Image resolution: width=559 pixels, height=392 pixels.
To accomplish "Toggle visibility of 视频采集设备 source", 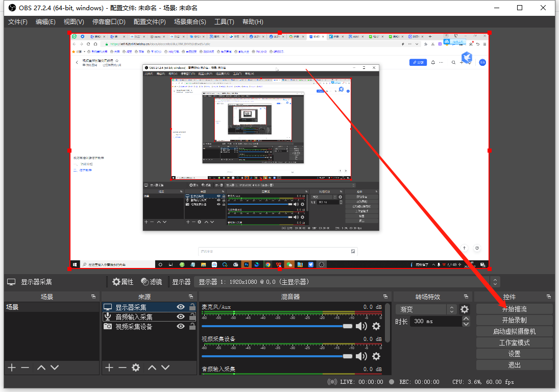I will click(181, 326).
